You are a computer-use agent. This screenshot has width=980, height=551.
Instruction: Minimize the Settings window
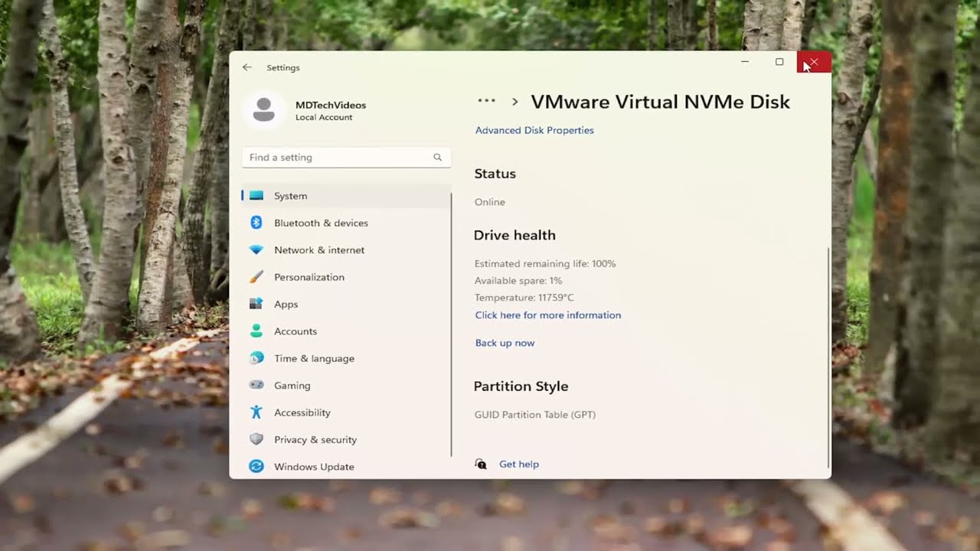point(745,62)
